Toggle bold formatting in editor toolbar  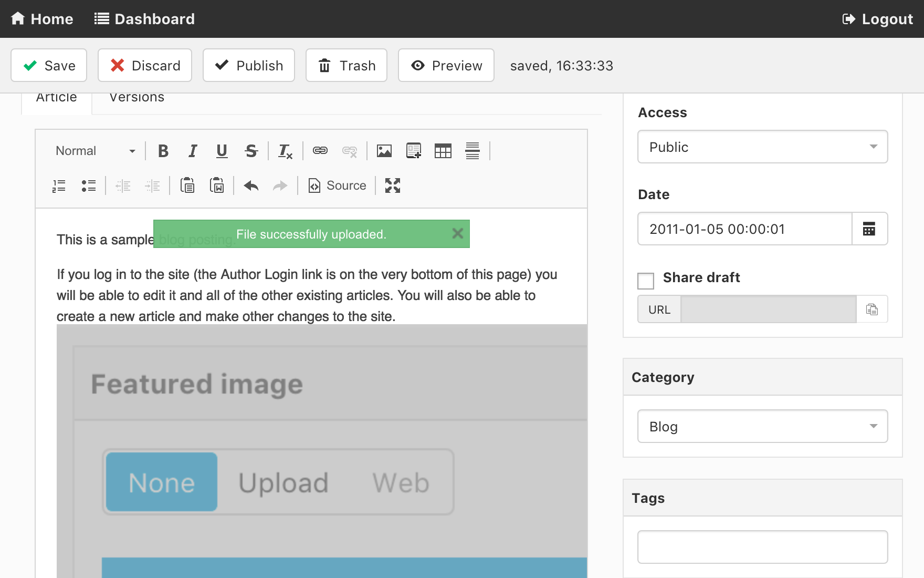163,151
